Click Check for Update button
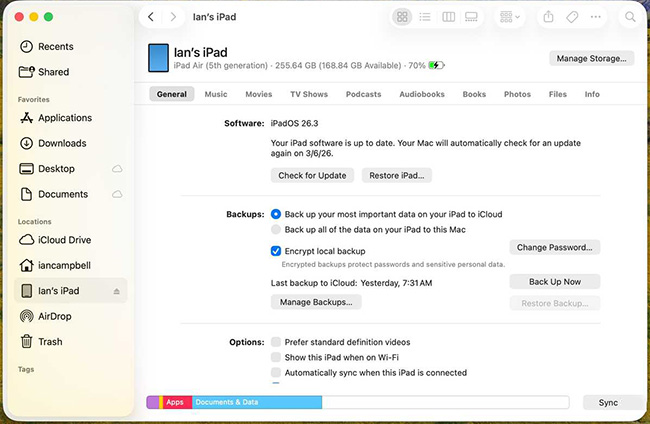This screenshot has height=424, width=650. pos(312,175)
